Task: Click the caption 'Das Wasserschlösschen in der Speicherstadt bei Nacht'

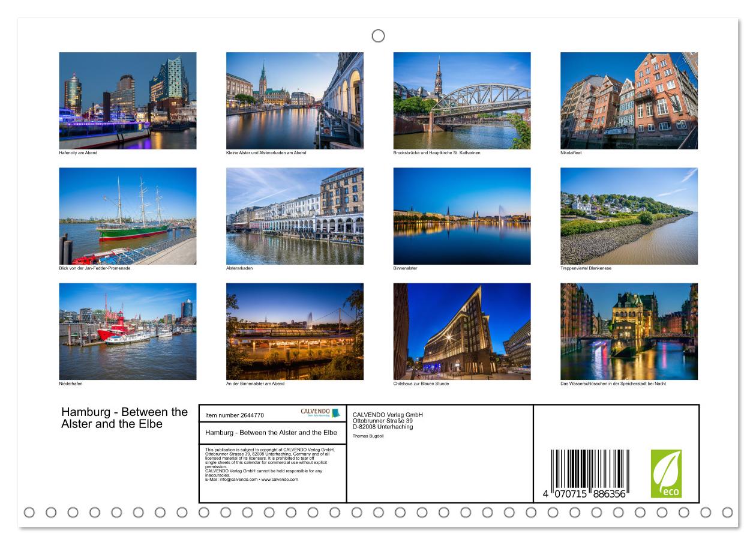Action: [613, 384]
